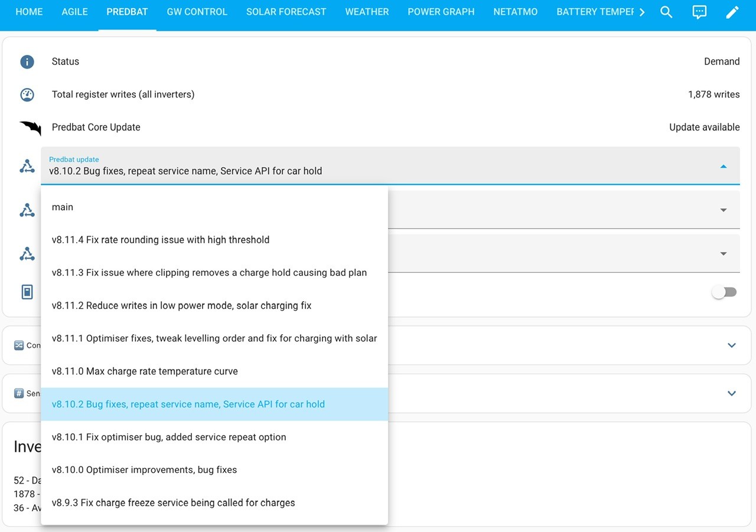The height and width of the screenshot is (532, 756).
Task: Switch to the GW CONTROL tab
Action: coord(197,12)
